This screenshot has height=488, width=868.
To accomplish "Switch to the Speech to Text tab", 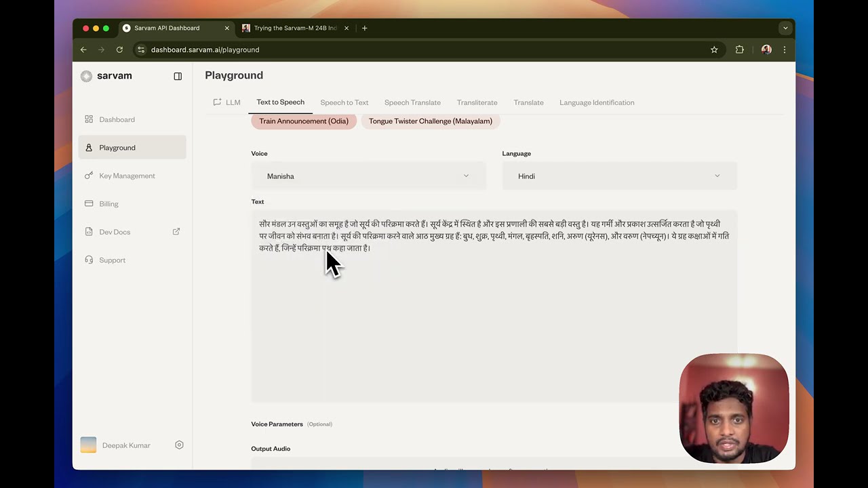I will 344,102.
